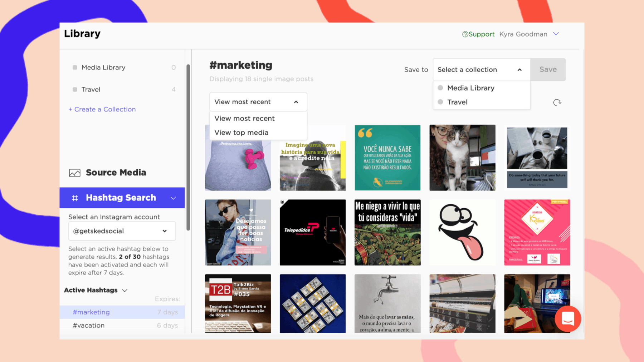Choose View most recent in the list
Screen dimensions: 644x362
point(244,118)
